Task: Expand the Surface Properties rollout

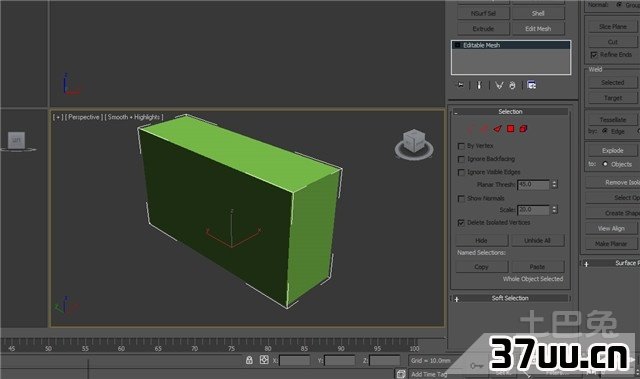Action: pyautogui.click(x=610, y=263)
